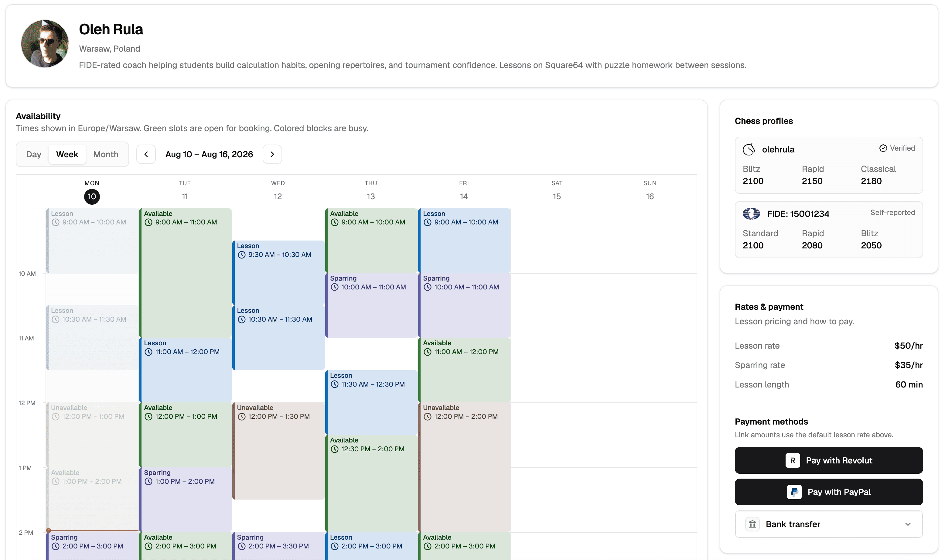
Task: Open Wednesday Lesson 10:30 AM – 11:30 AM block
Action: point(278,338)
